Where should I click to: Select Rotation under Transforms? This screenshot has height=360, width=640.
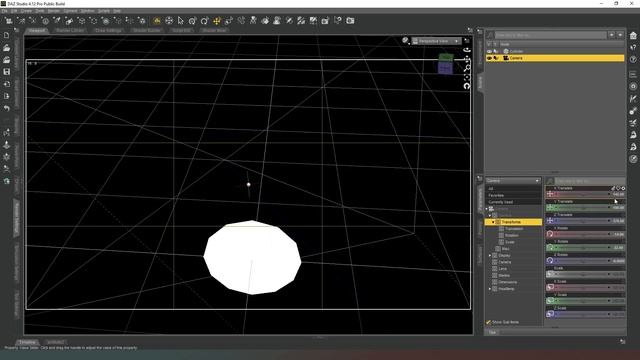[511, 236]
